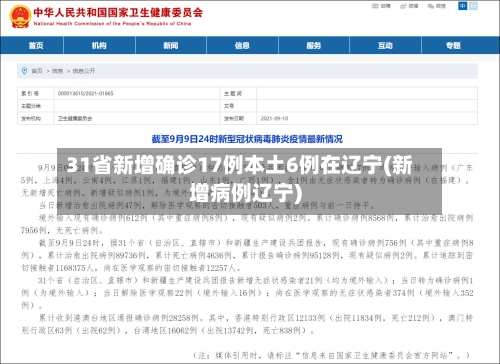Open the 互动 navigation tab
The height and width of the screenshot is (364, 500).
coord(385,45)
